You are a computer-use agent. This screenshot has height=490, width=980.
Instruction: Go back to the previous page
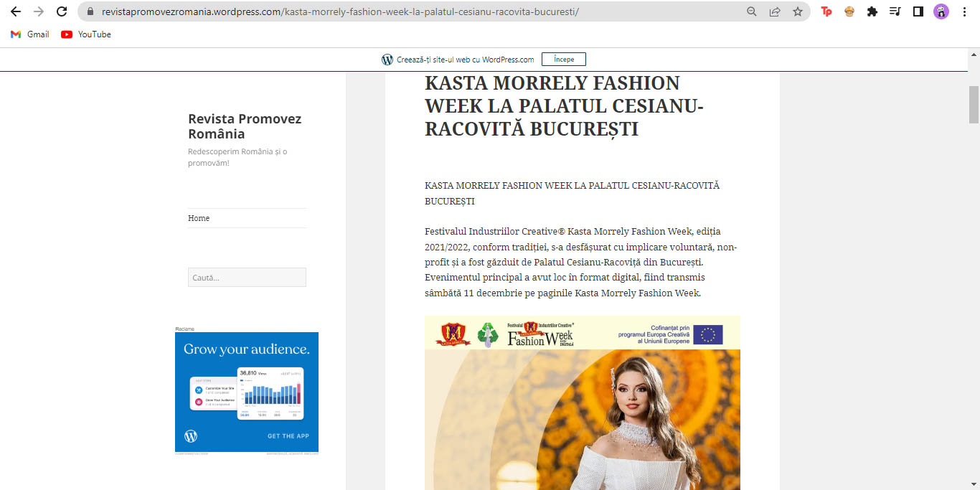(16, 11)
